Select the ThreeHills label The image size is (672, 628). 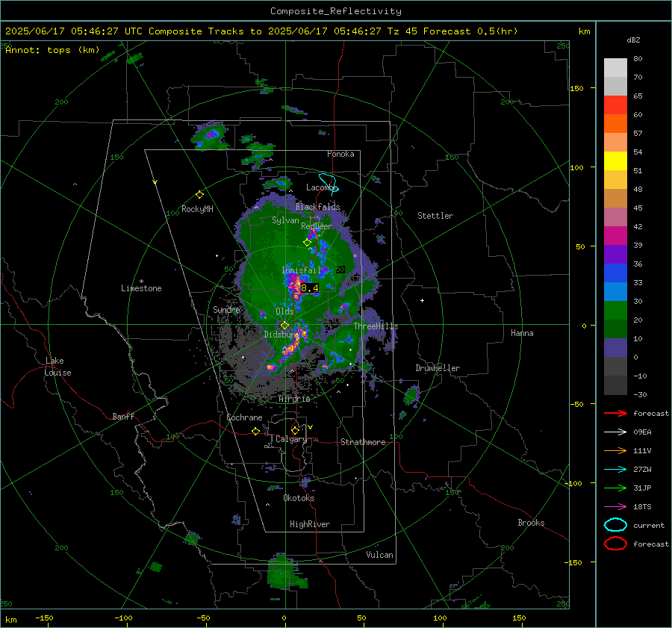tap(376, 326)
